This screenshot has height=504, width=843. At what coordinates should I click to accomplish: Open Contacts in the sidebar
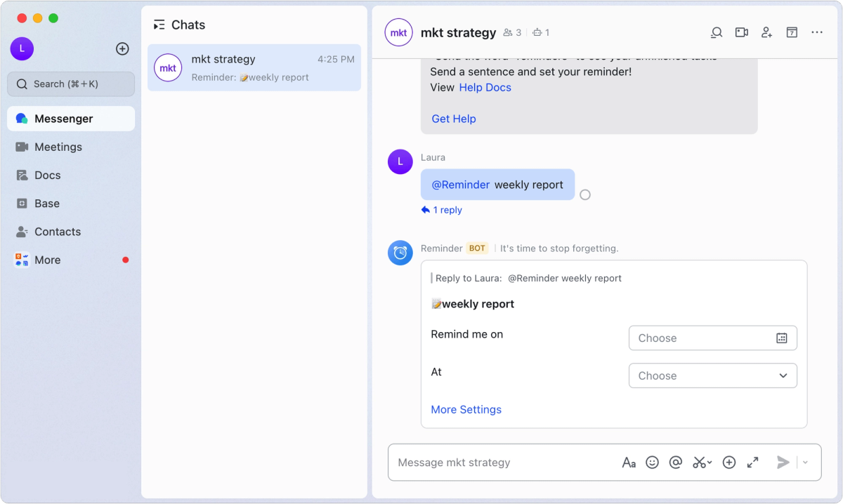pyautogui.click(x=71, y=232)
